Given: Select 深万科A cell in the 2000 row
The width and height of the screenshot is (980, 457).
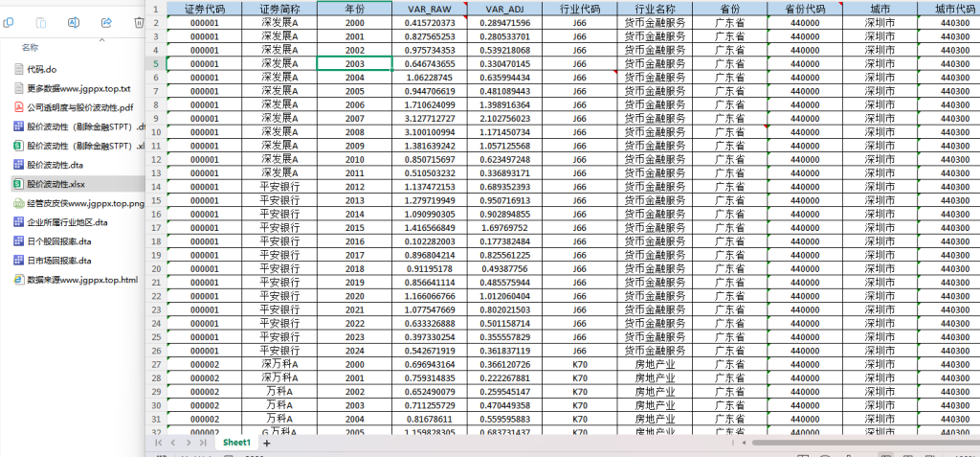Looking at the screenshot, I should [x=279, y=364].
